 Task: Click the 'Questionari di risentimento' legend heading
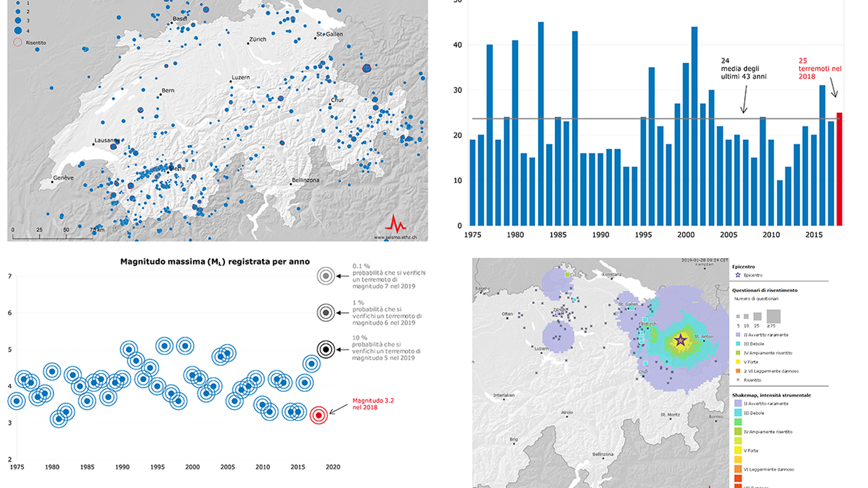coord(765,290)
